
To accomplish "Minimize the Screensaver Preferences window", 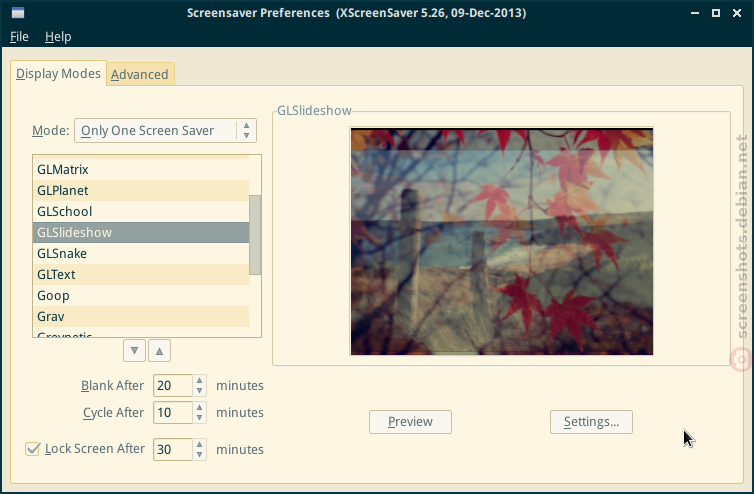I will (695, 13).
